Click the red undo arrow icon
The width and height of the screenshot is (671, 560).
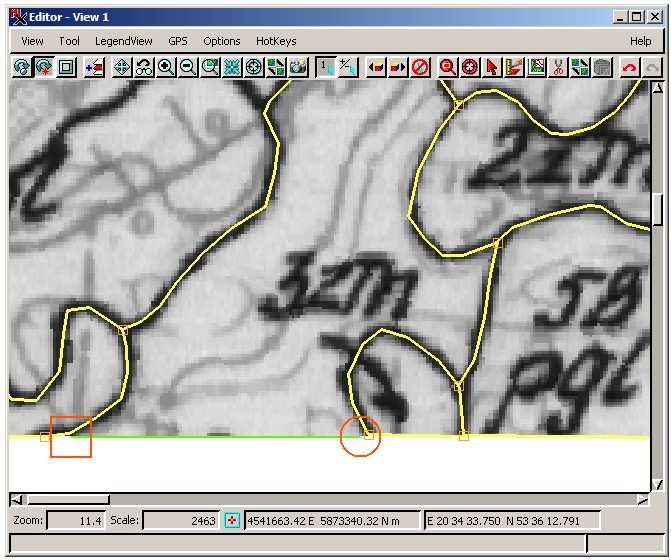coord(629,67)
